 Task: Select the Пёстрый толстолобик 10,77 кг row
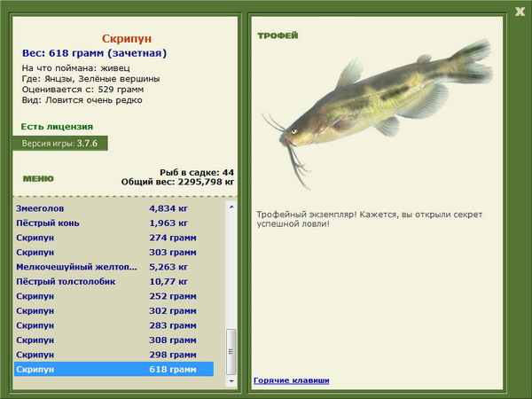coord(114,281)
